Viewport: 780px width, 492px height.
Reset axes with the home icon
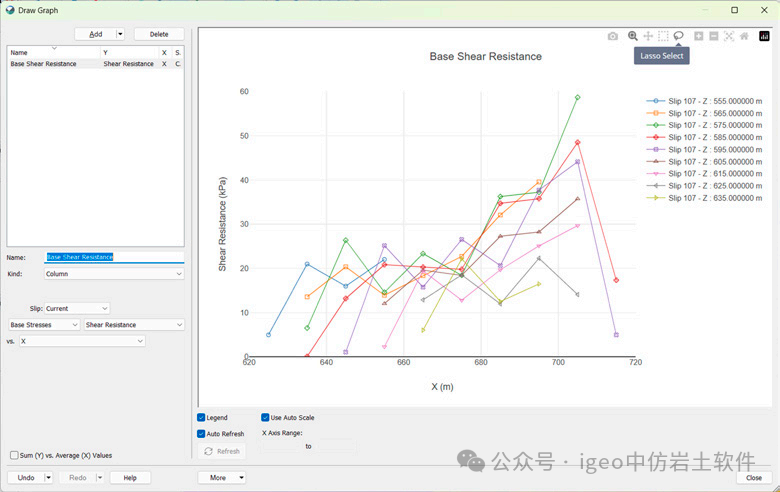pos(744,36)
